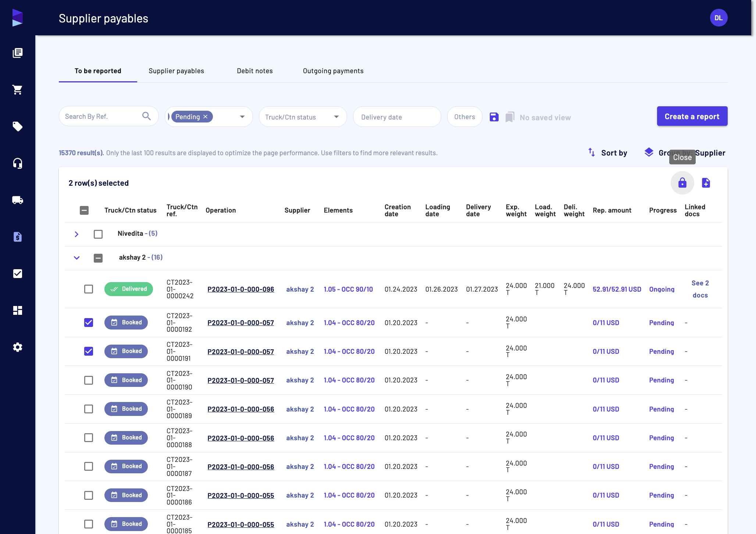Open the Sort by options
The height and width of the screenshot is (534, 756).
608,153
